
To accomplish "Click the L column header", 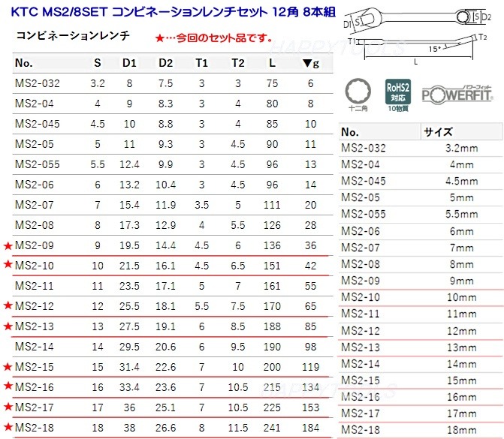I will pos(272,63).
